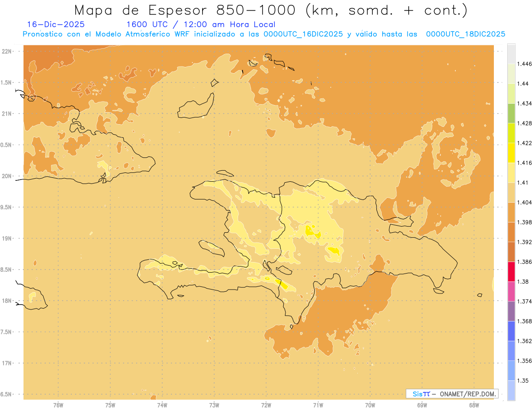
Task: Pick the pale blue swatch below 1.35
Action: (511, 390)
